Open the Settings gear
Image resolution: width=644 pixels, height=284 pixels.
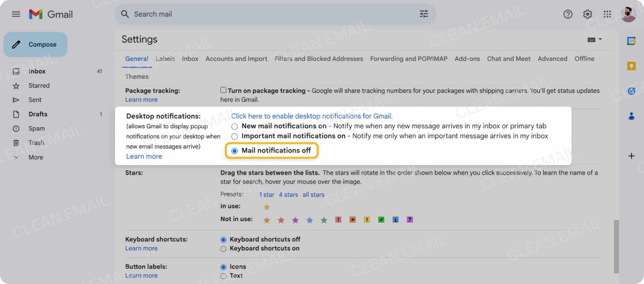click(587, 14)
